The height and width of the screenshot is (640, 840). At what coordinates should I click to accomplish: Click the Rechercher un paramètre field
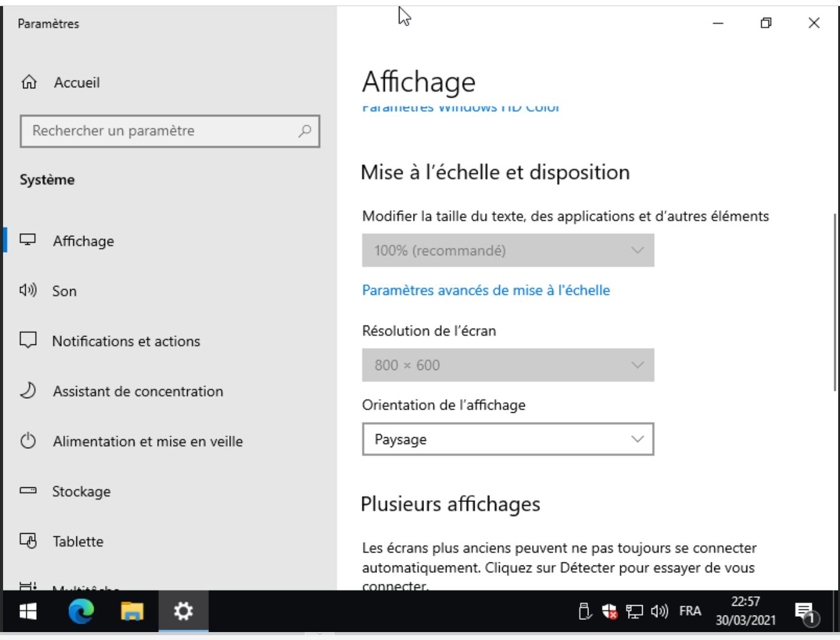click(162, 131)
